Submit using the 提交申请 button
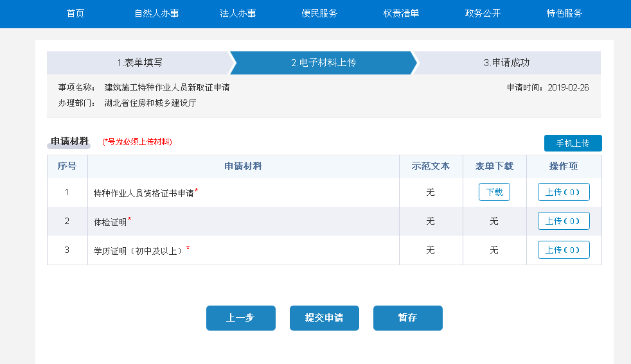Viewport: 631px width, 364px height. (324, 318)
